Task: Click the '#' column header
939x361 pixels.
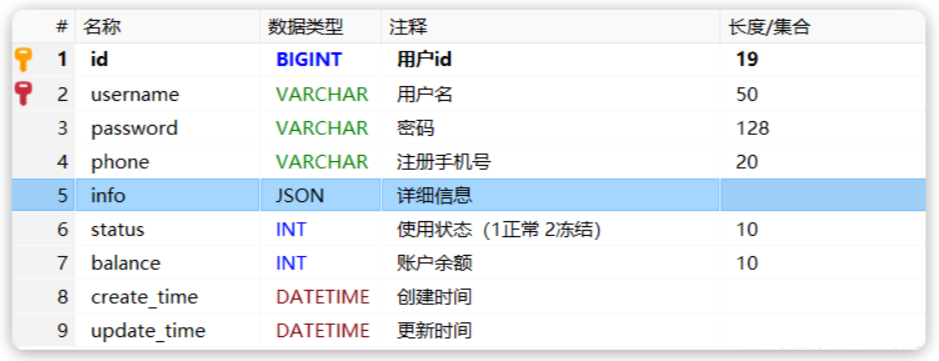Action: coord(62,26)
